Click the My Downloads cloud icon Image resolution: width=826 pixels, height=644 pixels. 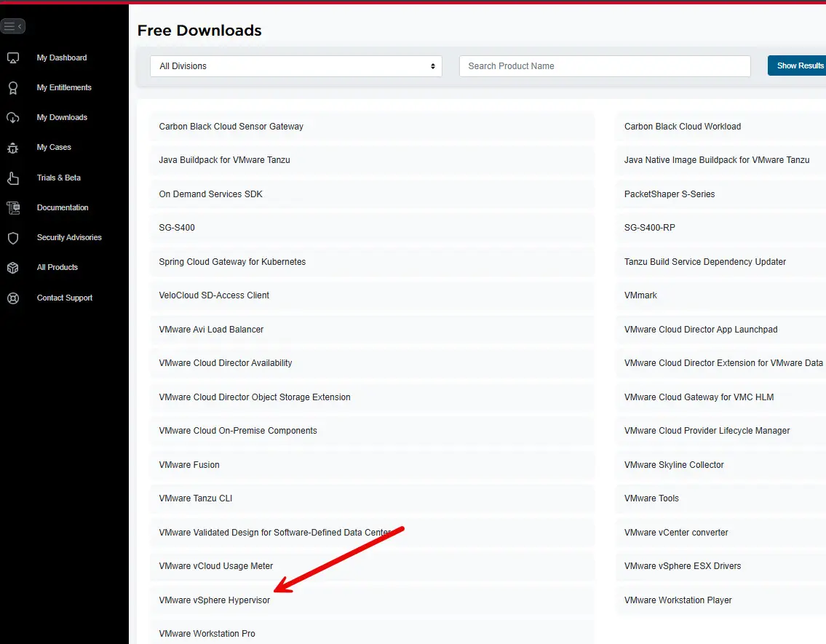coord(13,117)
